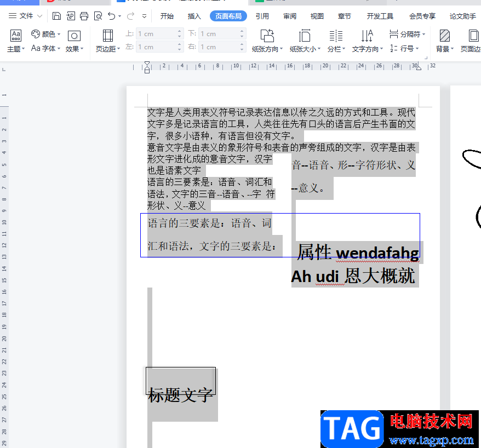Click the 页面边框 page border icon
Image resolution: width=481 pixels, height=448 pixels.
(473, 36)
